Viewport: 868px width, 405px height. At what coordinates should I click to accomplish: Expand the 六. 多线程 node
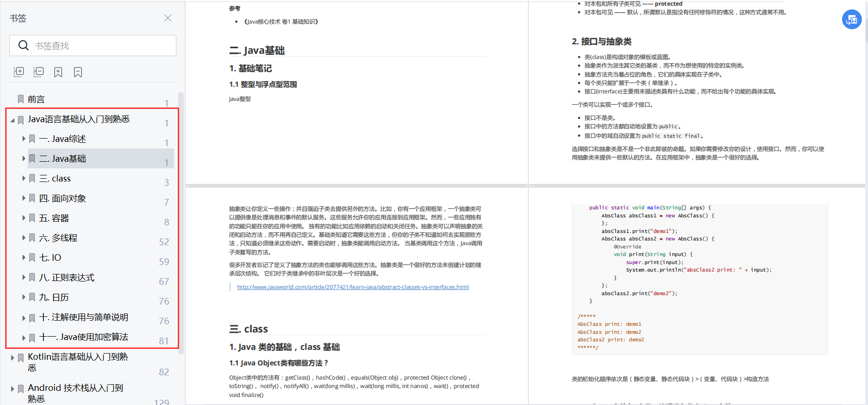[24, 238]
